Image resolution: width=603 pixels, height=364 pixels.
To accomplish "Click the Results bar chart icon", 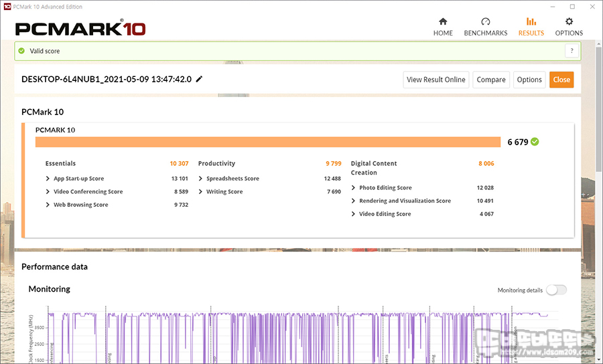I will pos(531,21).
